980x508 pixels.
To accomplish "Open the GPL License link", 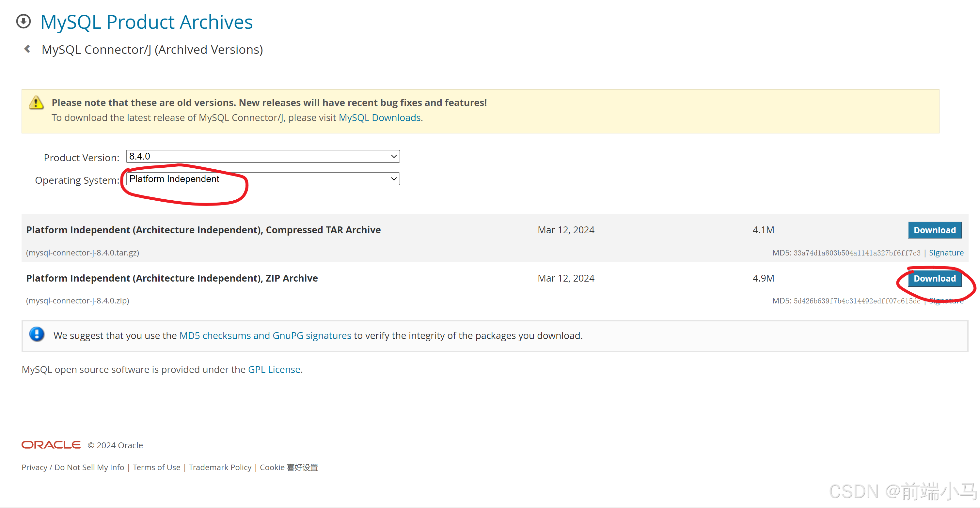I will click(274, 370).
